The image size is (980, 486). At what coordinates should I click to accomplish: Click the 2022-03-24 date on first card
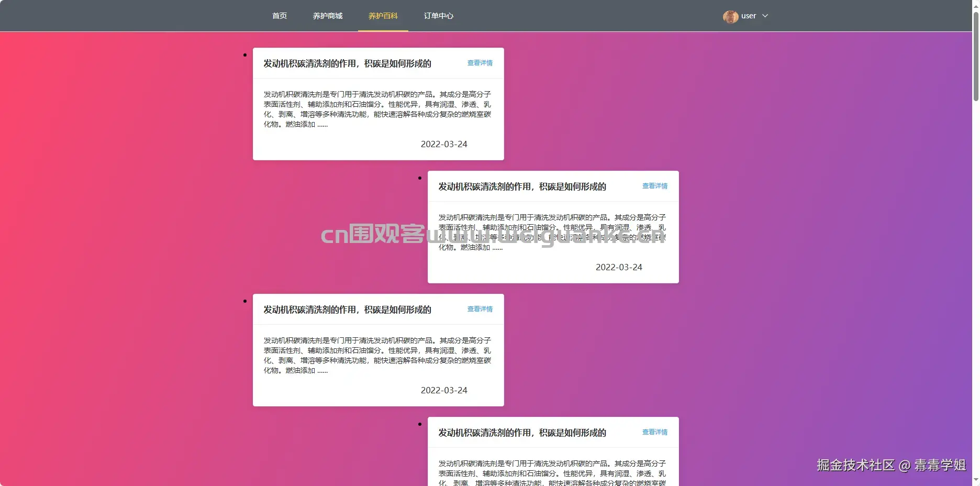444,144
